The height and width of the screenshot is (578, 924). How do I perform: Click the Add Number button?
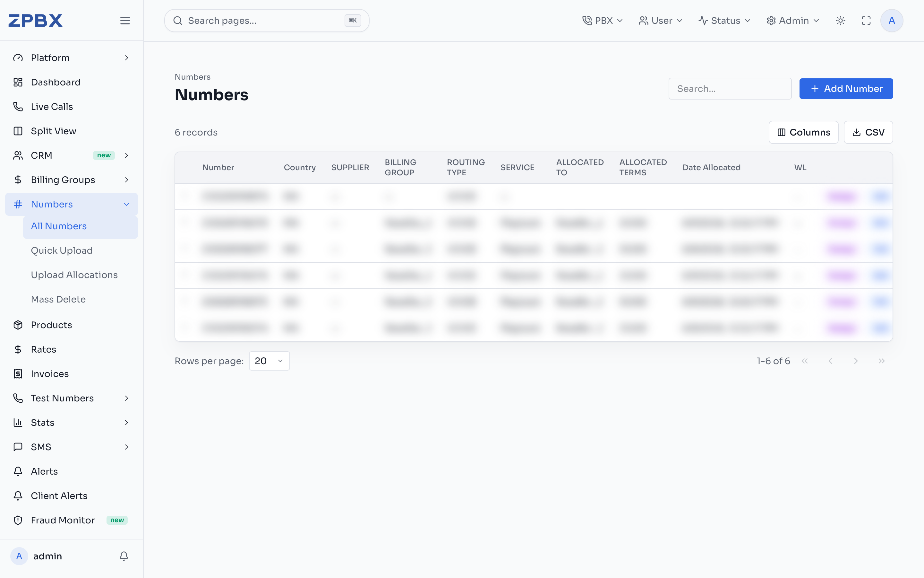pos(846,89)
